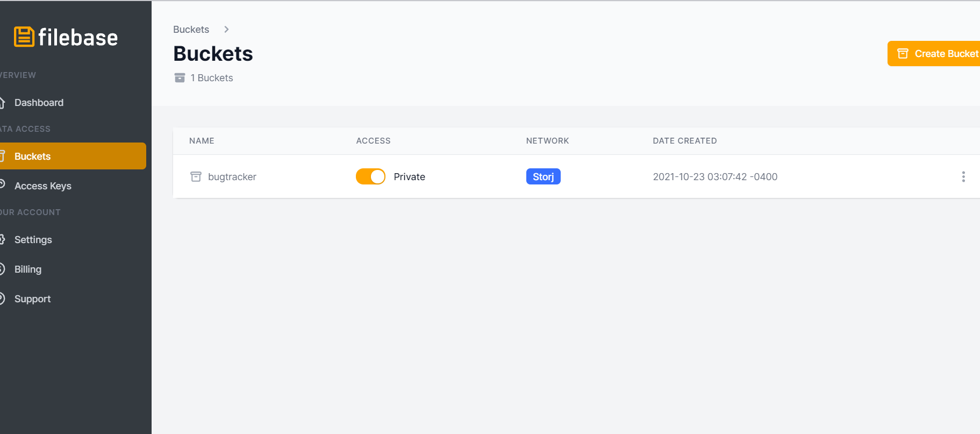Click the 1 Buckets count text
The width and height of the screenshot is (980, 434).
tap(212, 78)
